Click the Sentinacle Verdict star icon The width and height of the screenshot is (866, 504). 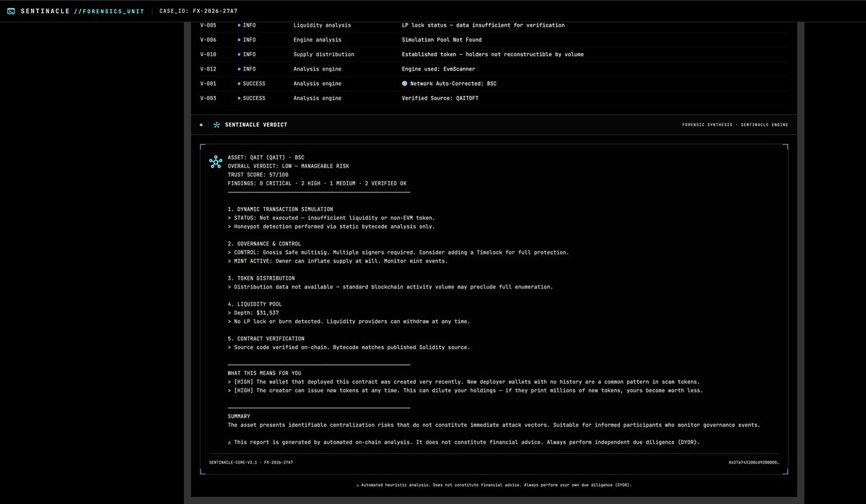(216, 125)
